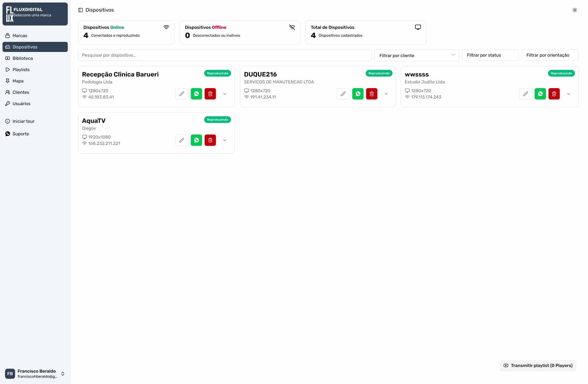Expand the Recepção Clinica Barueri card details

[225, 94]
